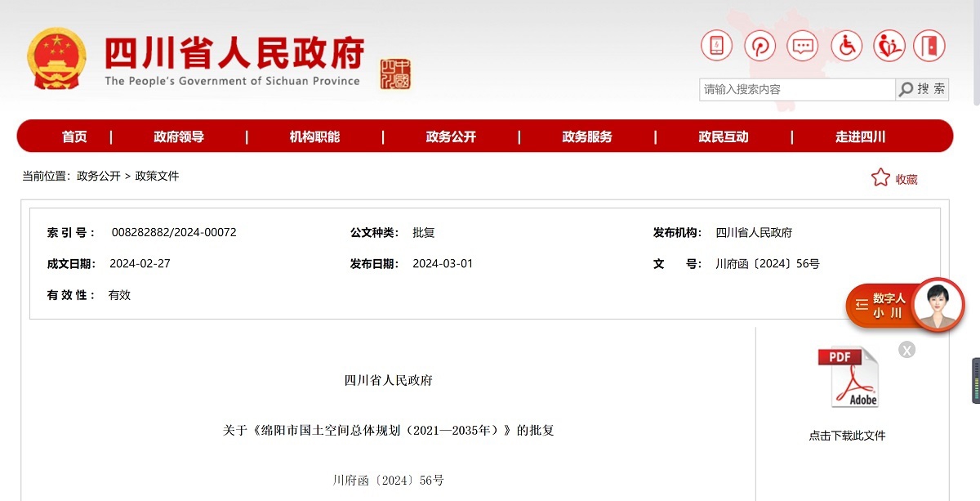Select 政务公开 in the navigation bar

click(451, 136)
